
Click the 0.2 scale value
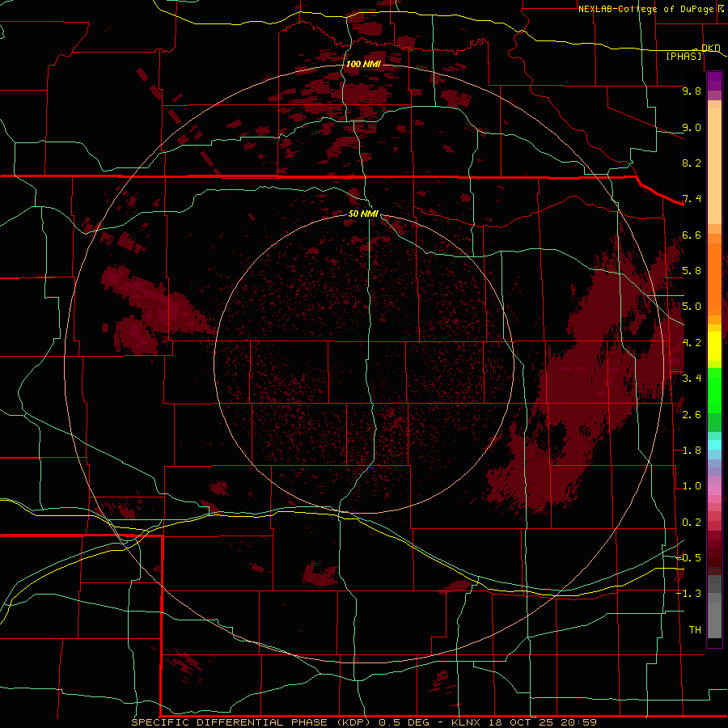pos(692,523)
